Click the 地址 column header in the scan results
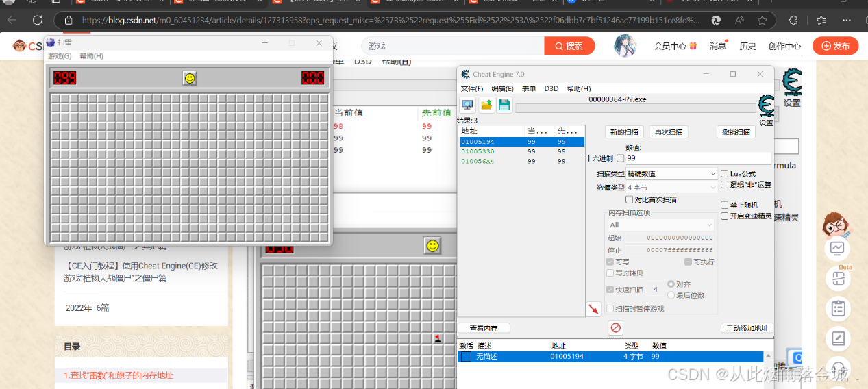 click(x=492, y=131)
